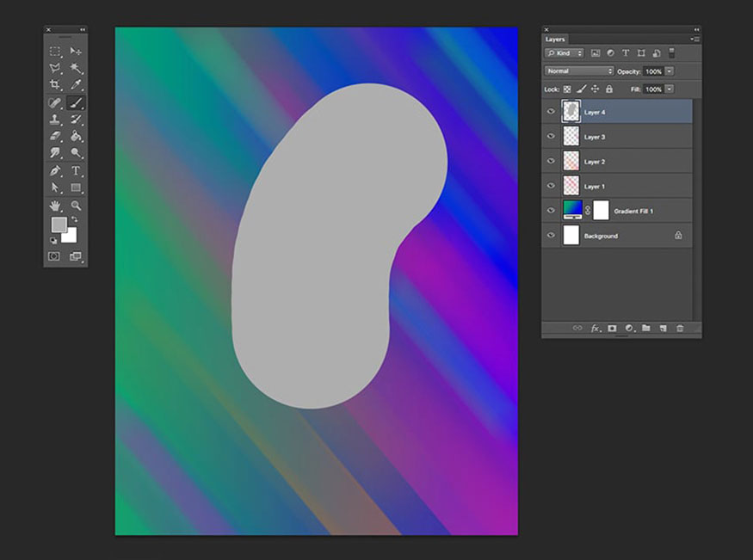Open the white background color swatch
The height and width of the screenshot is (560, 753).
[x=71, y=237]
